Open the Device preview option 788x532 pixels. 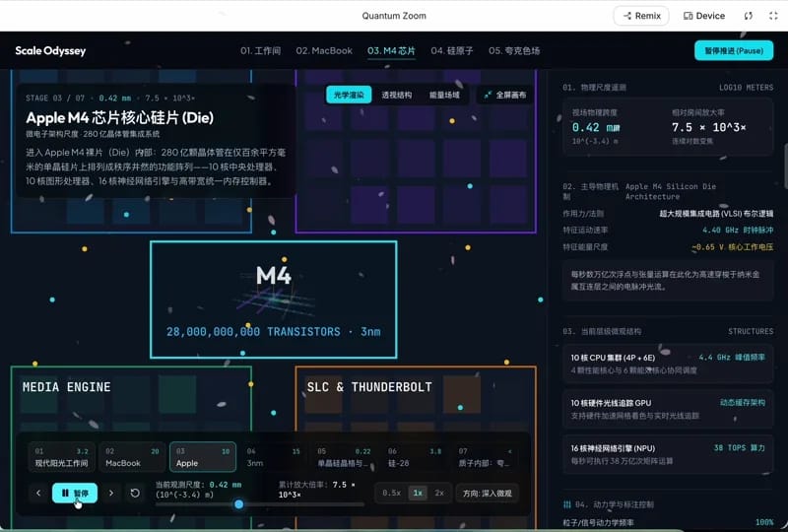point(704,16)
